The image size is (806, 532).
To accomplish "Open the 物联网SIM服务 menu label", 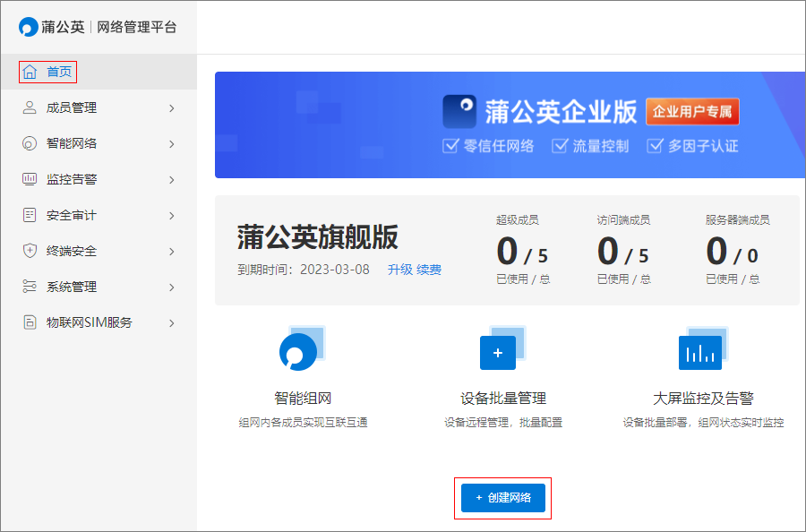I will 90,322.
